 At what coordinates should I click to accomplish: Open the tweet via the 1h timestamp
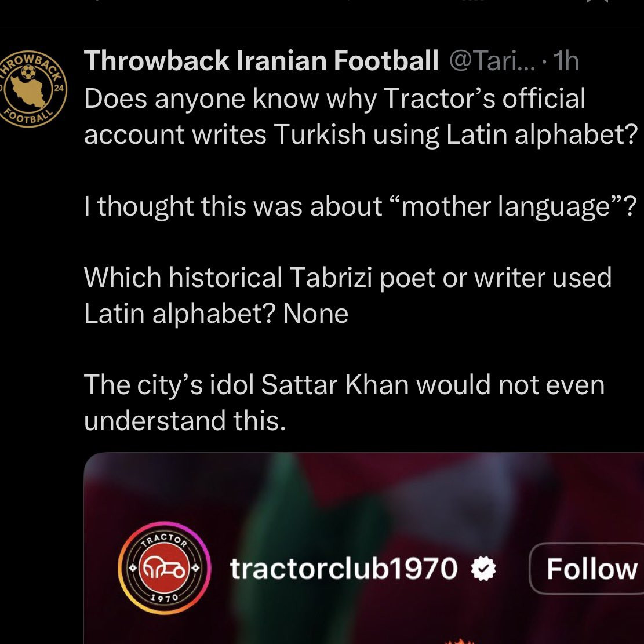(566, 61)
